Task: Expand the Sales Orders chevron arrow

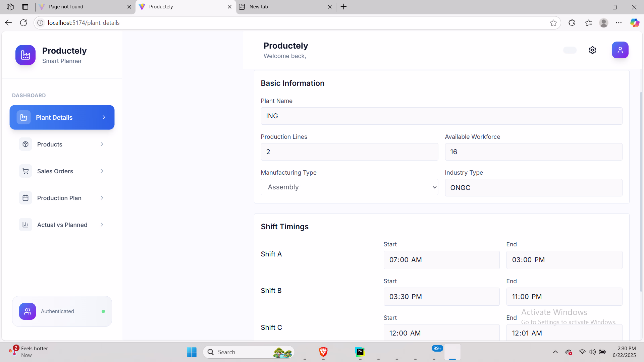Action: click(102, 171)
